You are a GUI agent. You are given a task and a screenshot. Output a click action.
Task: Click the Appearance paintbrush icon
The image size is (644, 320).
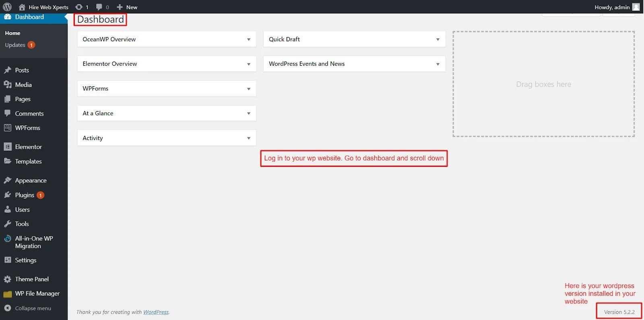tap(7, 180)
